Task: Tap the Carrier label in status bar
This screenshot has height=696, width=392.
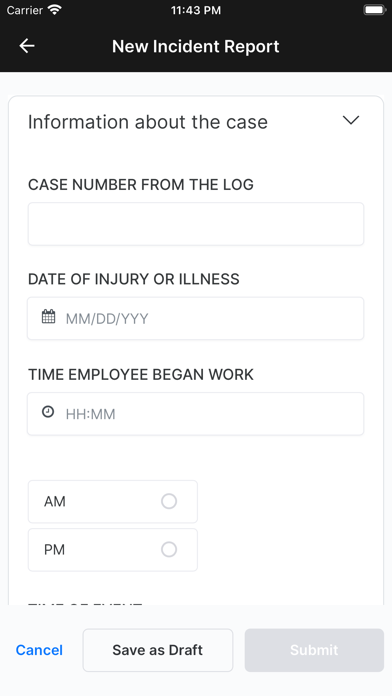Action: click(x=24, y=10)
